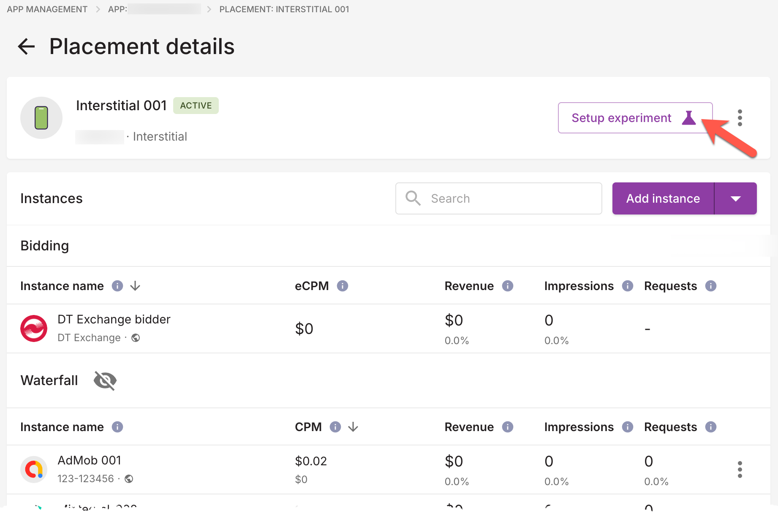Toggle the Waterfall visibility eye icon

[105, 380]
